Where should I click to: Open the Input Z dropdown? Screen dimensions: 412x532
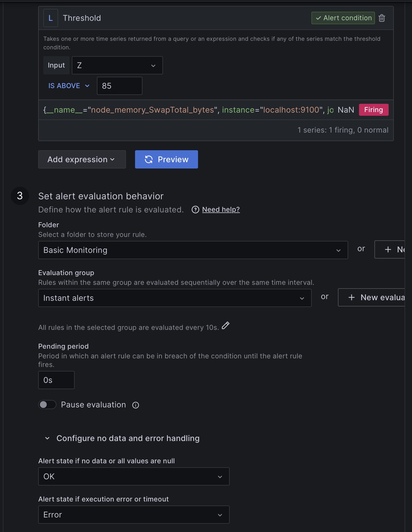[117, 65]
